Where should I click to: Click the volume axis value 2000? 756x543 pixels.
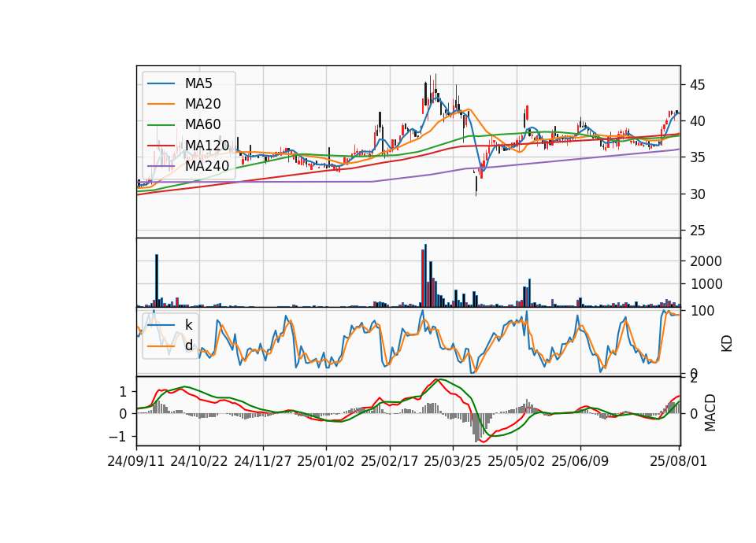pos(706,261)
